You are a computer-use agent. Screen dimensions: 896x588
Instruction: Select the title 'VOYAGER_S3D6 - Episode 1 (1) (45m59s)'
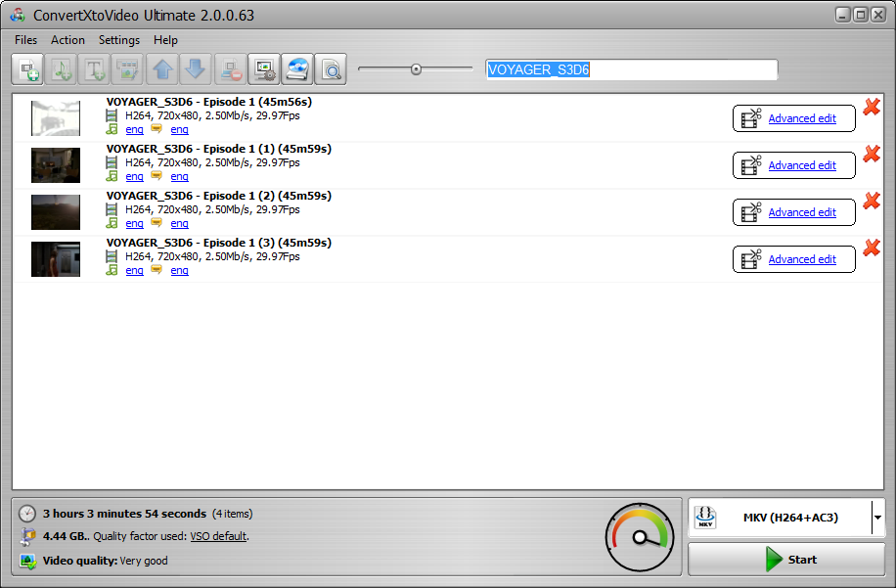point(219,149)
